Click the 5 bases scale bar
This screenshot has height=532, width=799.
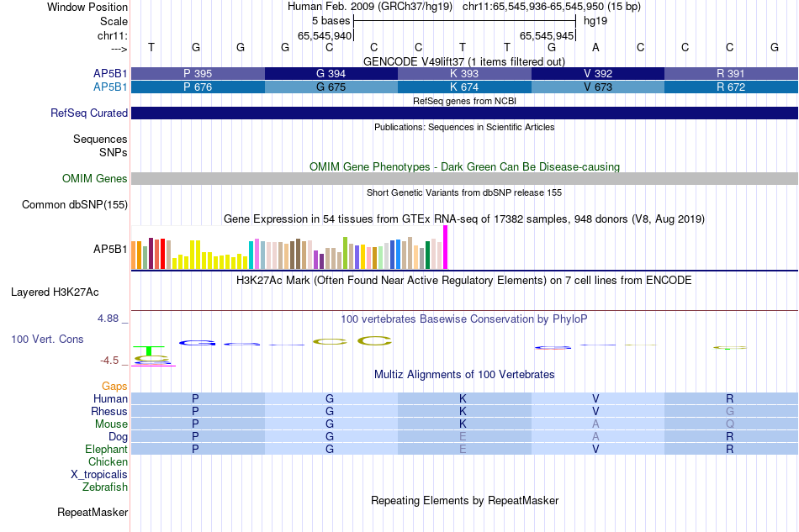(464, 21)
